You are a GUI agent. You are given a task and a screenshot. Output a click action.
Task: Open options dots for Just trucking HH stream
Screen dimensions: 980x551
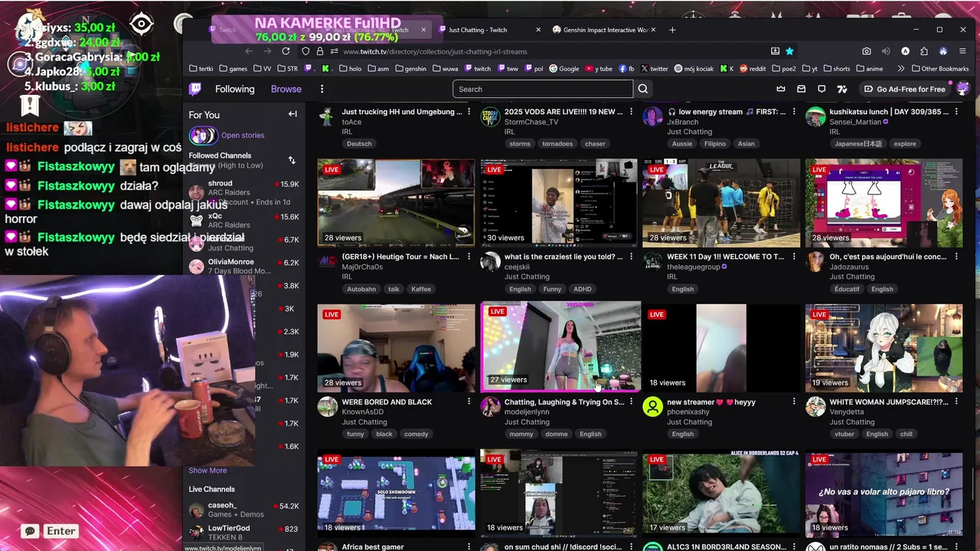pyautogui.click(x=469, y=112)
